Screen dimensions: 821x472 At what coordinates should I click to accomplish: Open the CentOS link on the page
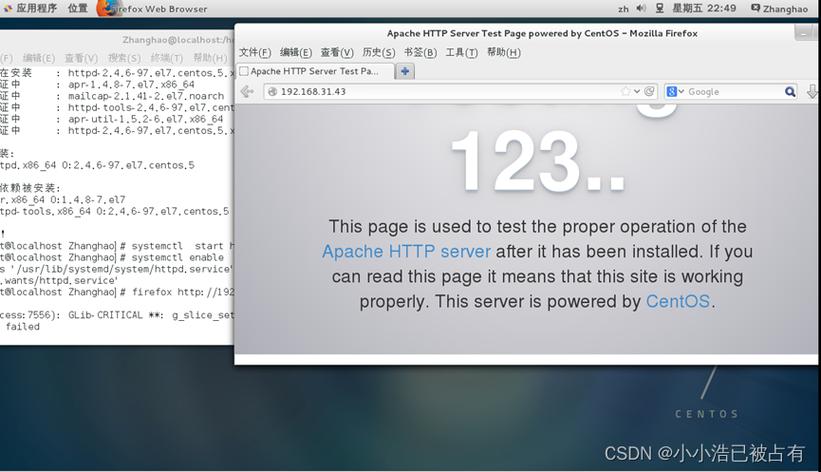[679, 301]
